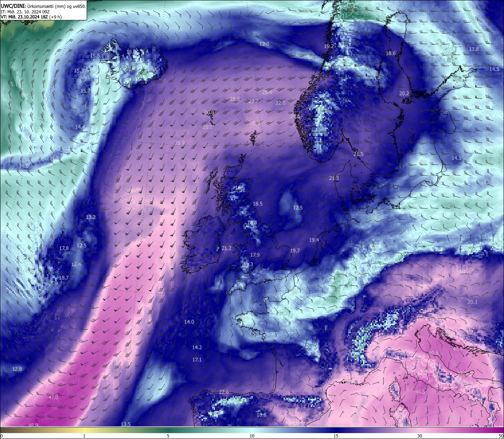Screen dimensions: 504x439
Task: Click the 20.2 value over the Gulf of Bothnia
Action: pos(404,94)
